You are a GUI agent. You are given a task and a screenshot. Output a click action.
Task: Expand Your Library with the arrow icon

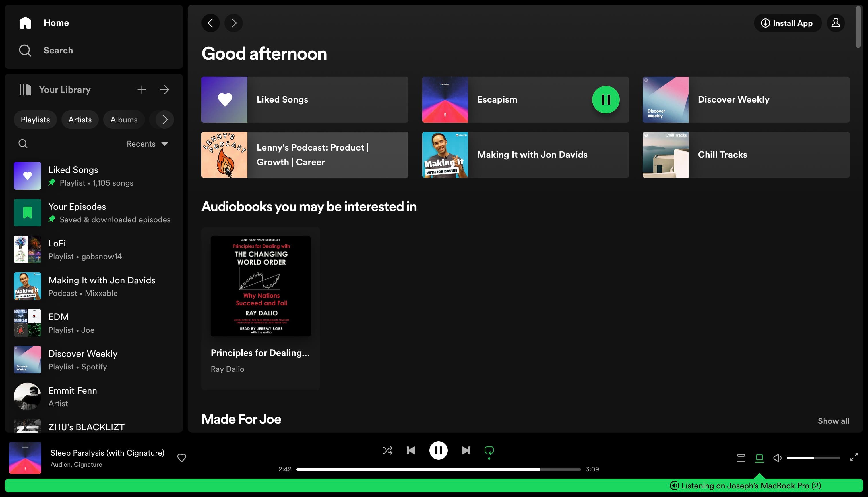point(165,90)
